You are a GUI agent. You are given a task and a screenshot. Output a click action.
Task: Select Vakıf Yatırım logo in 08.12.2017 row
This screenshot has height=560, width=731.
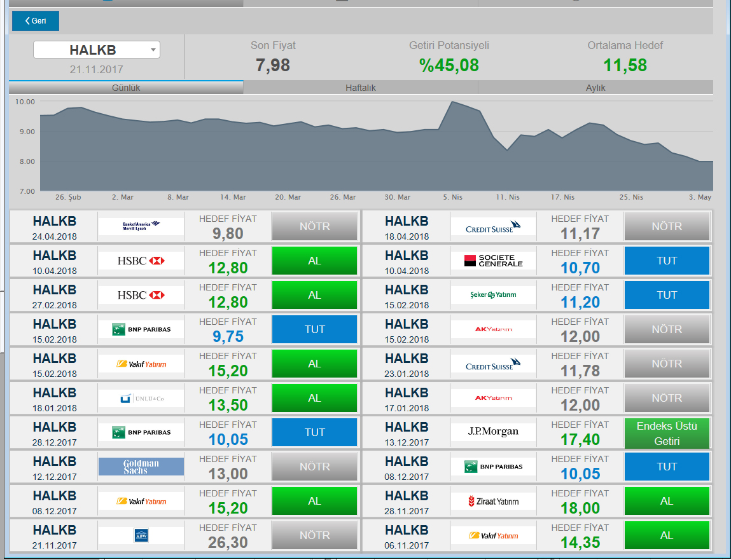pos(141,502)
